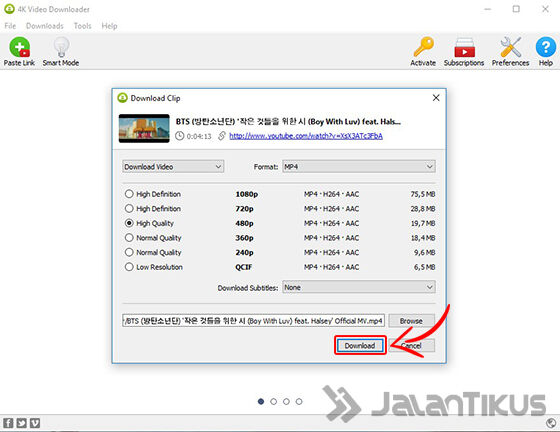560x432 pixels.
Task: Click the 75,5 MB file size text
Action: click(423, 194)
